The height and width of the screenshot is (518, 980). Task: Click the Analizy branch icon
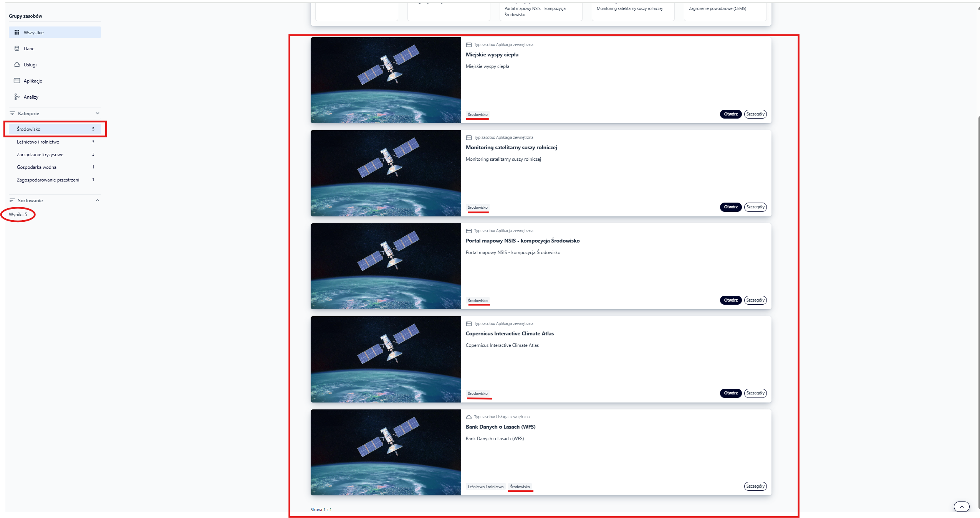[x=17, y=97]
